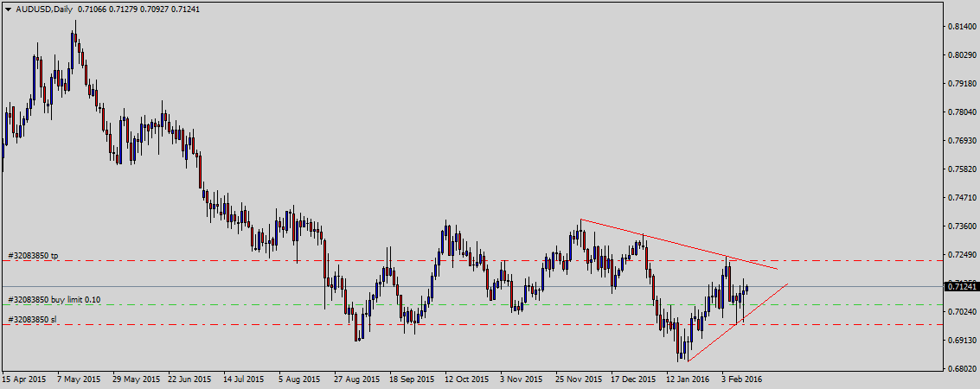
Task: Click the 0.81400 price axis label
Action: click(x=961, y=27)
